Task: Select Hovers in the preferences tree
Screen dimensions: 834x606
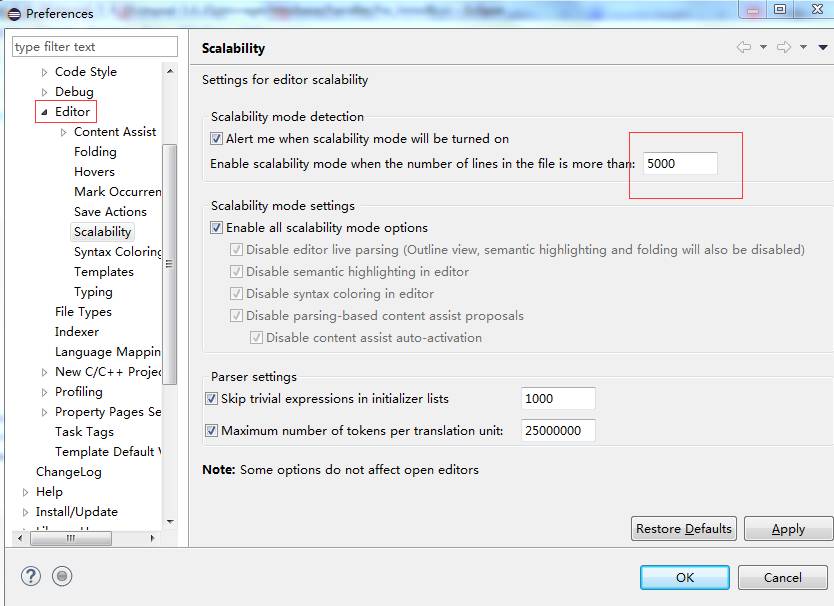Action: [x=94, y=172]
